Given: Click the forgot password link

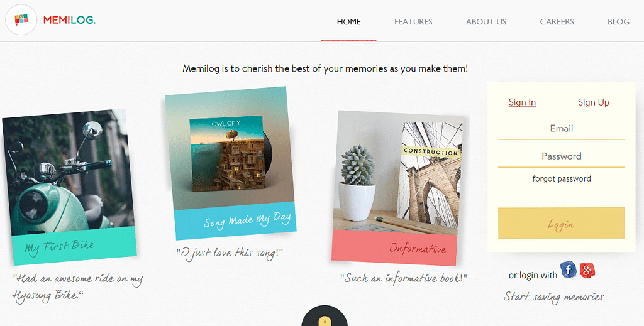Looking at the screenshot, I should pyautogui.click(x=562, y=179).
